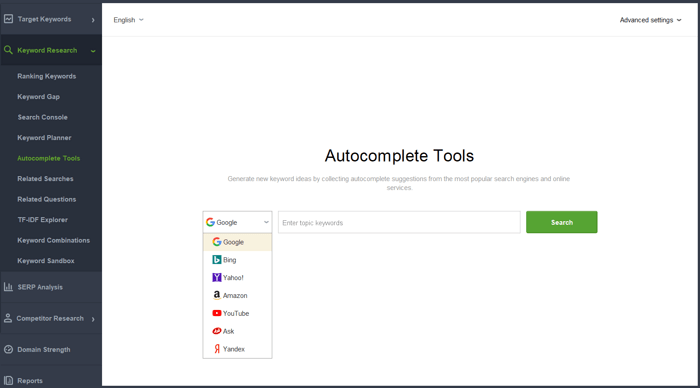Select Autocomplete Tools in the sidebar
700x388 pixels.
coord(49,158)
